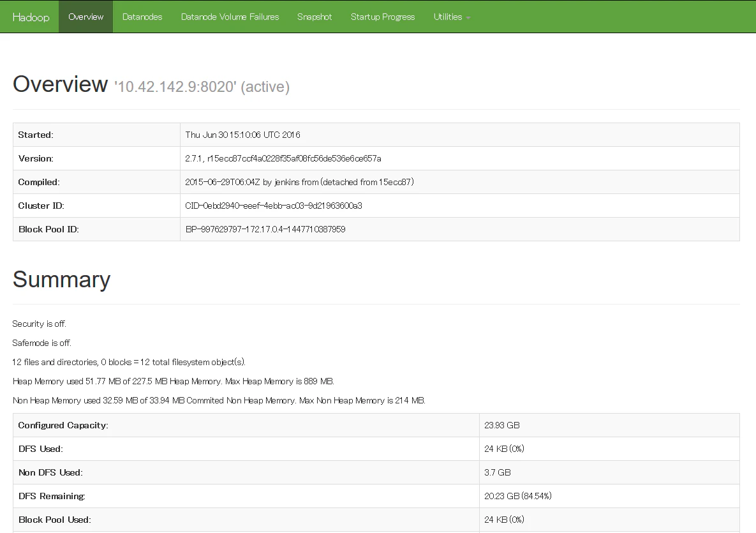Click the Non DFS Used: label
The height and width of the screenshot is (533, 756).
coord(50,473)
